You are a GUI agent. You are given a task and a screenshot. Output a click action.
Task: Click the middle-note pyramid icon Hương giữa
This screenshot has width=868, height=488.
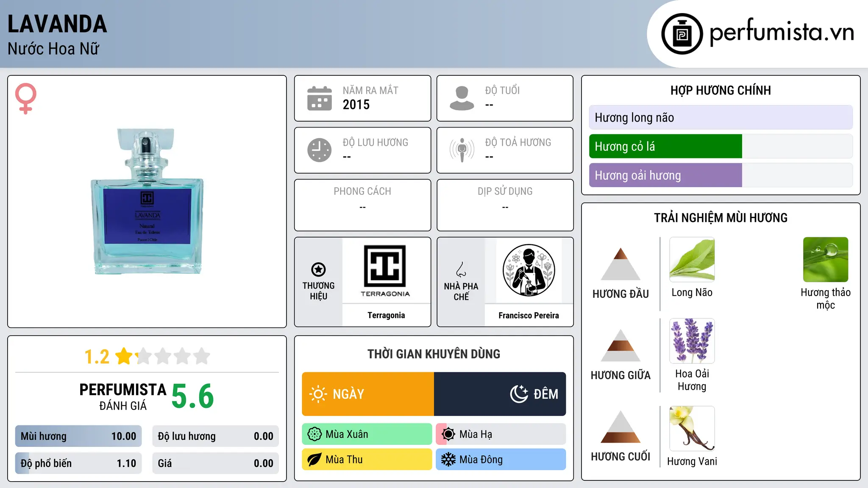(x=620, y=345)
